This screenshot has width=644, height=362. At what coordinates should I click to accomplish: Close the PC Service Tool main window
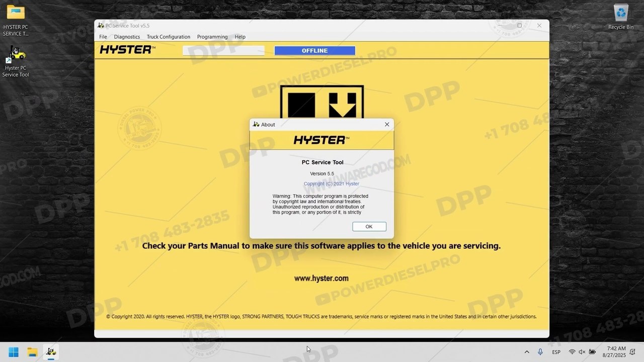539,26
